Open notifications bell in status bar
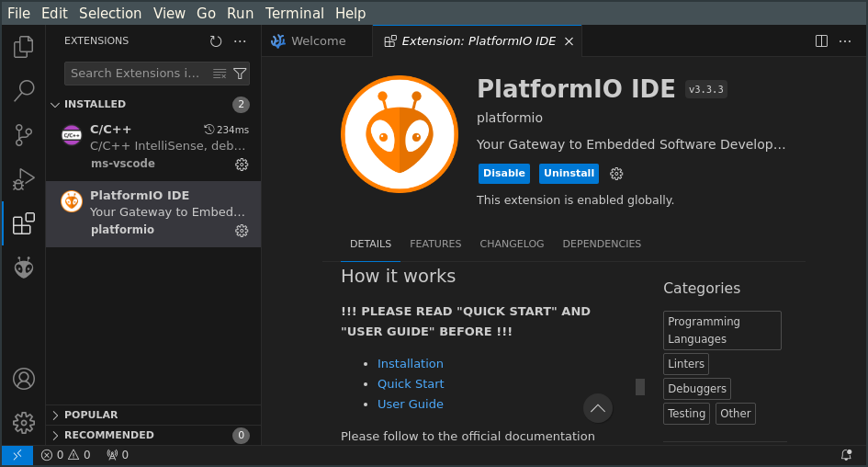The width and height of the screenshot is (868, 467). pyautogui.click(x=846, y=455)
